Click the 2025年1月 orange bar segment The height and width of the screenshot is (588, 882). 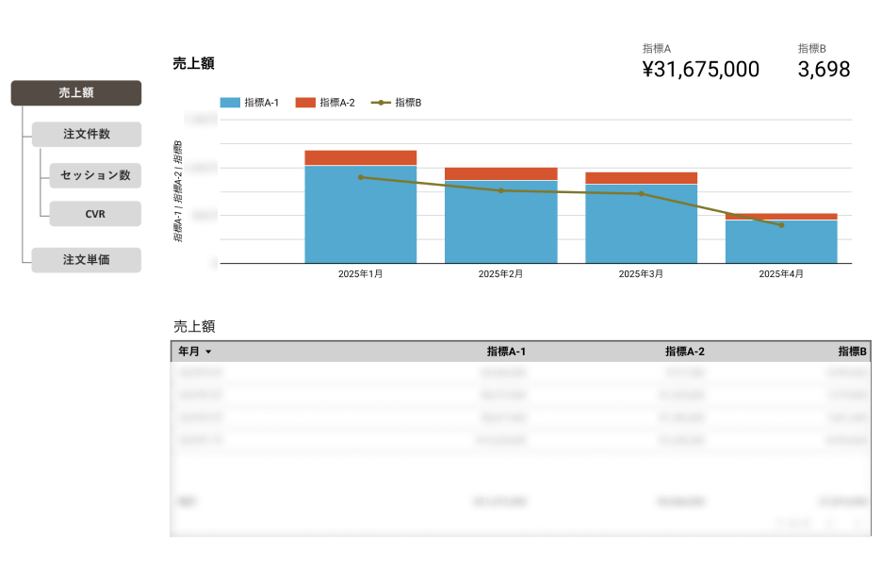coord(361,157)
